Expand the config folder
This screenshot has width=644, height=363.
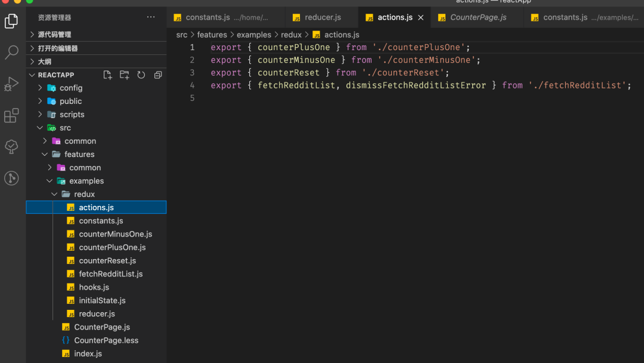[71, 88]
